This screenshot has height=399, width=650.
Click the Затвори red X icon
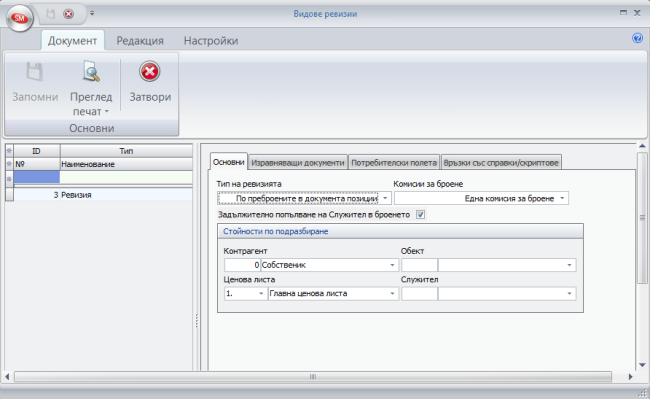pyautogui.click(x=150, y=72)
